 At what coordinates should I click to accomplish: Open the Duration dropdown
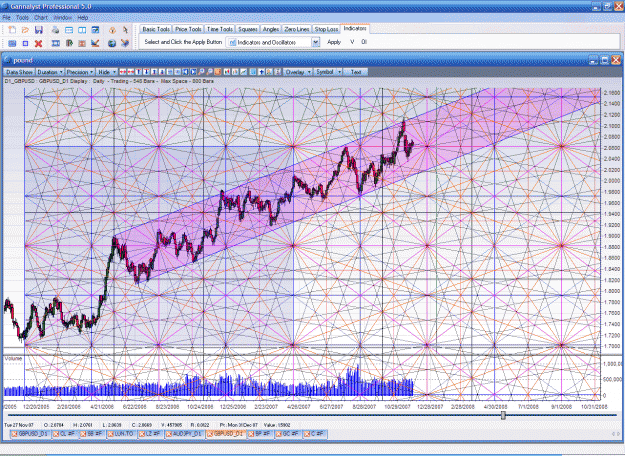50,72
